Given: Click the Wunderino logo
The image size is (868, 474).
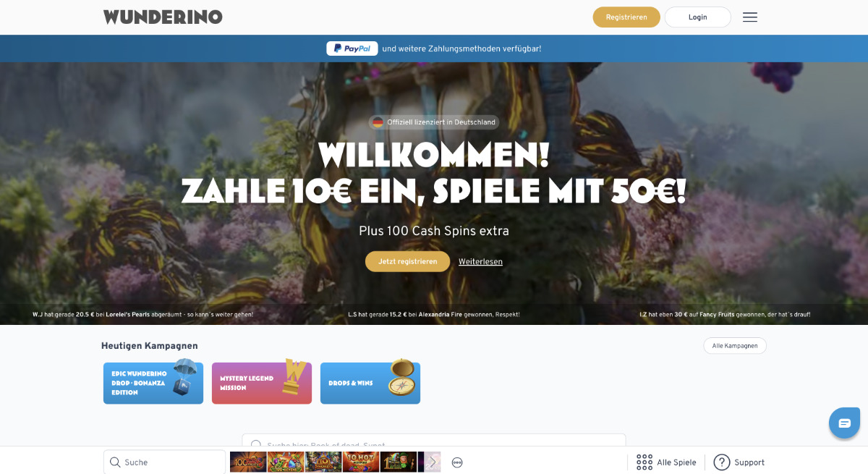Looking at the screenshot, I should point(163,17).
